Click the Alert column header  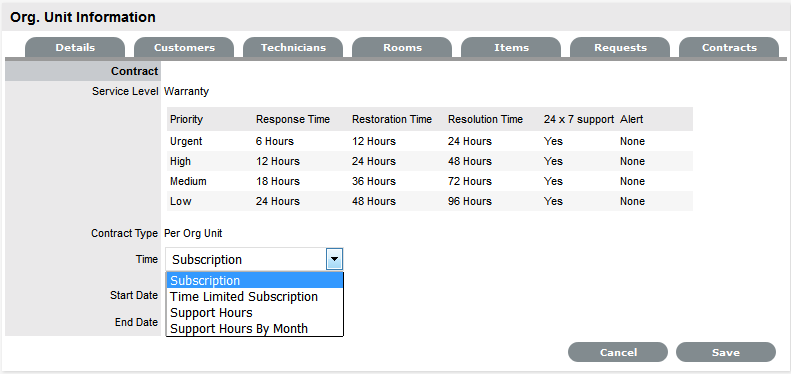631,120
